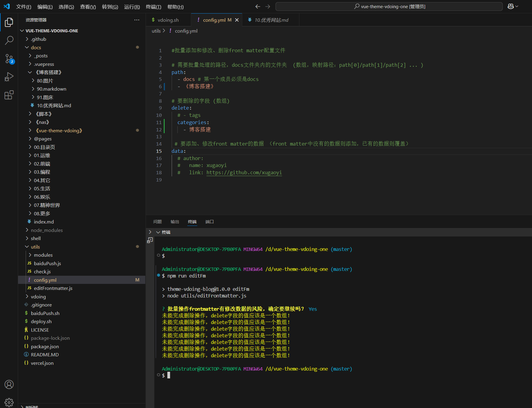
Task: Open explorer more actions ellipsis
Action: pyautogui.click(x=137, y=20)
